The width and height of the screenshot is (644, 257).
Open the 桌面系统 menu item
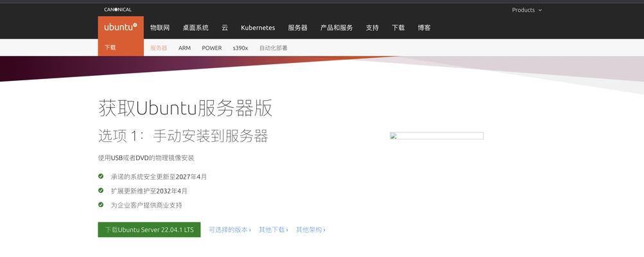[195, 28]
